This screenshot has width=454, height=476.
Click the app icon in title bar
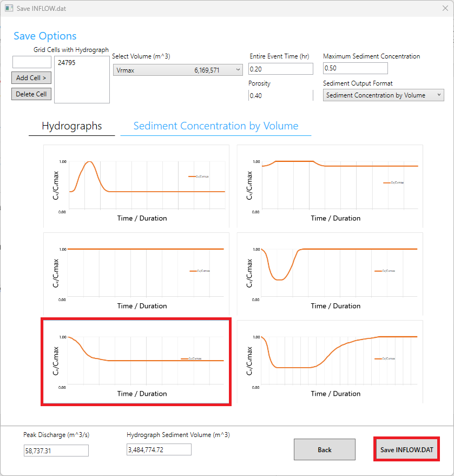point(9,9)
